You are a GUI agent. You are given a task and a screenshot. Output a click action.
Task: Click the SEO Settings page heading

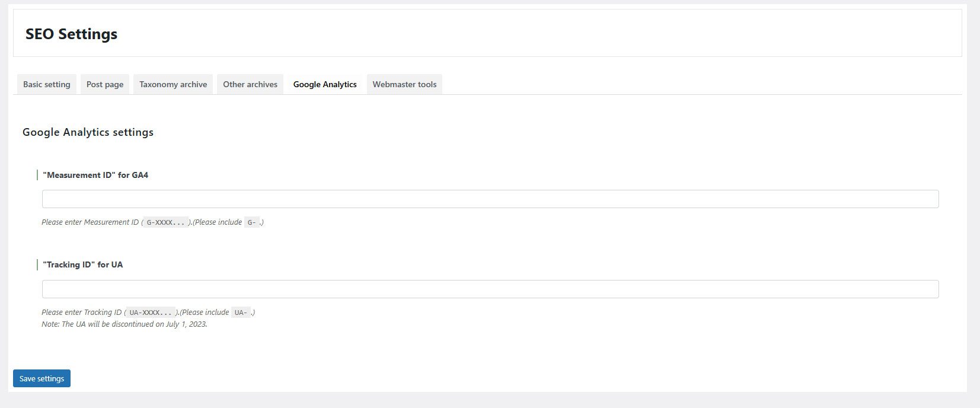tap(71, 34)
